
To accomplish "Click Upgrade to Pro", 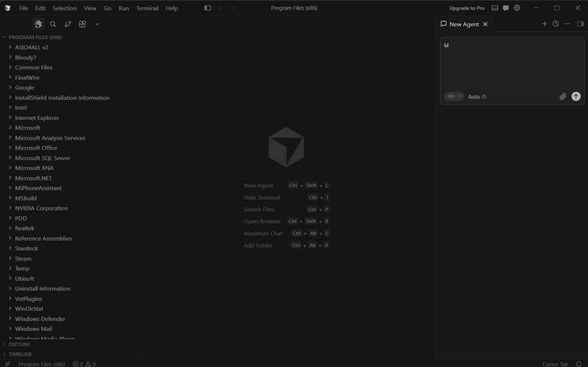I will (467, 8).
